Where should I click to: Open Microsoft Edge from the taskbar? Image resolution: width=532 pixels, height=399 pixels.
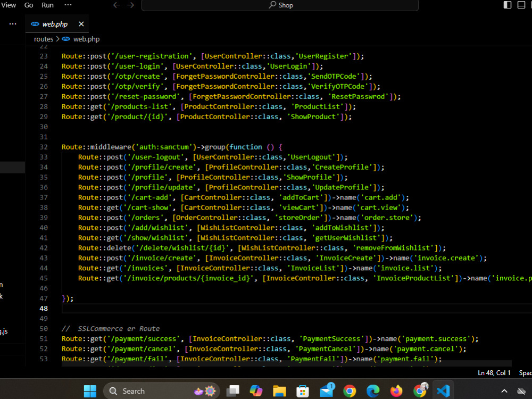[373, 391]
